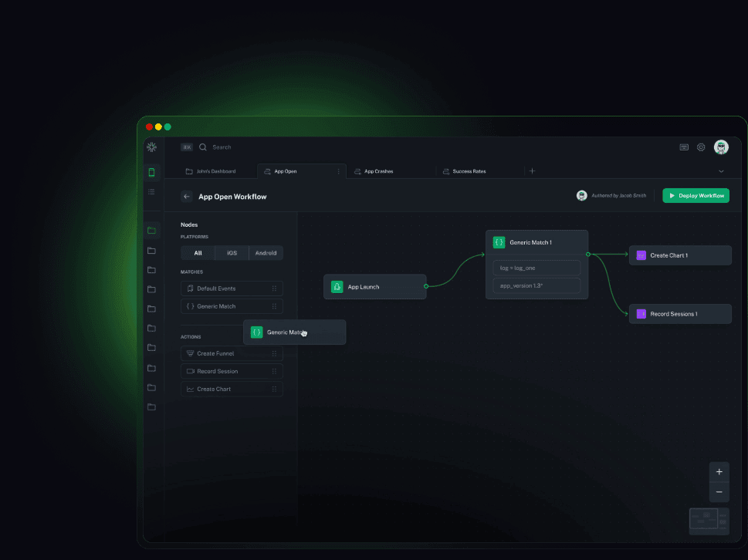Click the log = log_one condition field
Viewport: 748px width, 560px height.
click(x=536, y=268)
